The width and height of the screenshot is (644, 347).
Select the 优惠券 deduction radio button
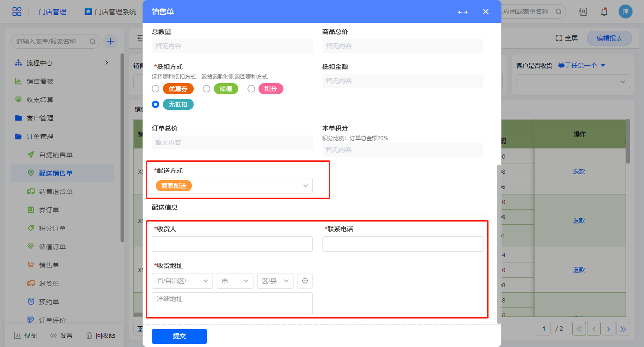(155, 89)
